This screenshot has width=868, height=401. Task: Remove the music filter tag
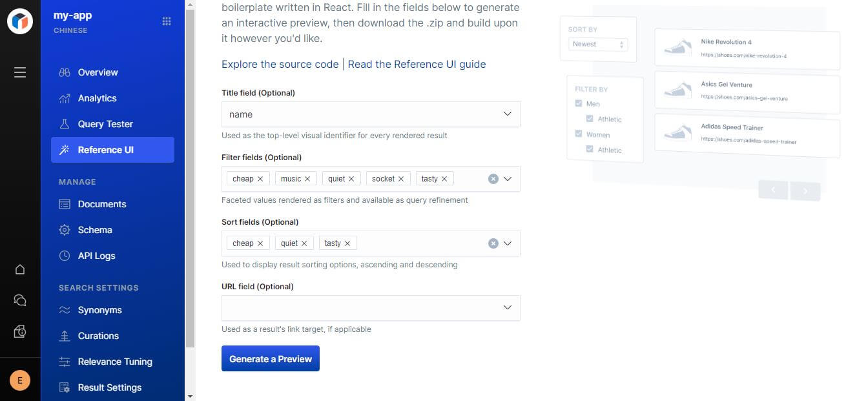[307, 179]
